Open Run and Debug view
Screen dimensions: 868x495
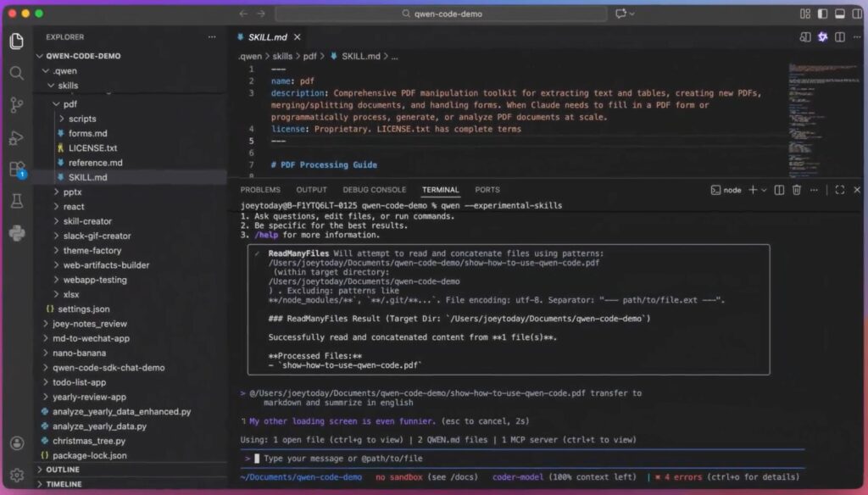coord(16,137)
